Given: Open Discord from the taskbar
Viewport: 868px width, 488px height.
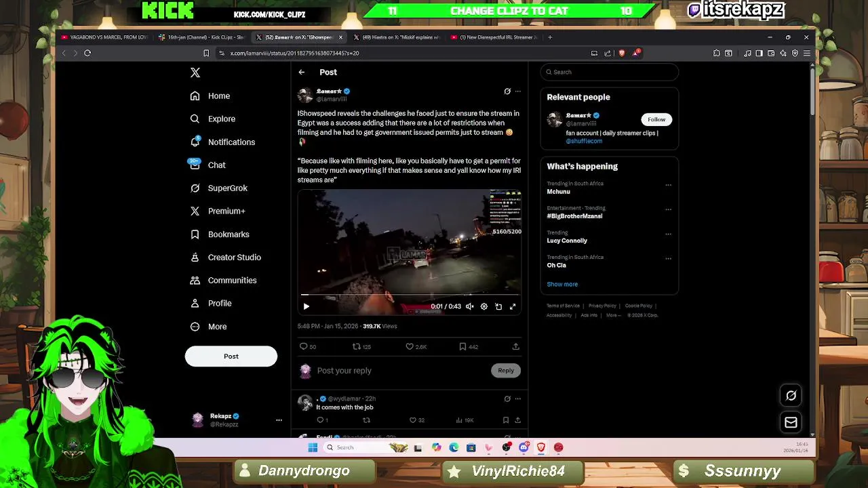Looking at the screenshot, I should (x=524, y=447).
